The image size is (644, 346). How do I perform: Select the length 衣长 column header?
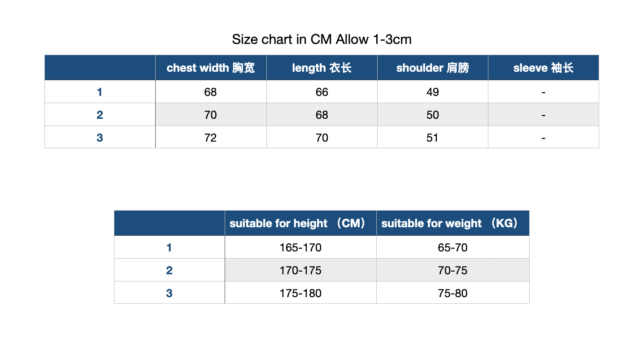322,68
